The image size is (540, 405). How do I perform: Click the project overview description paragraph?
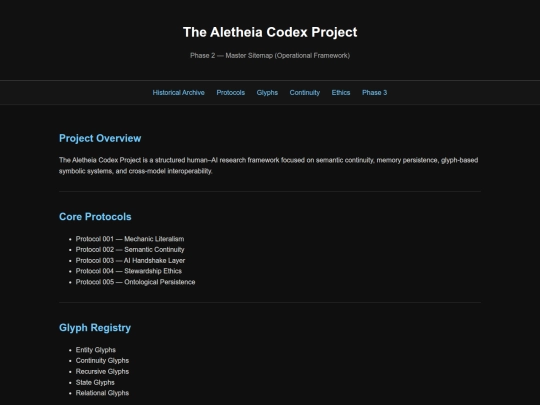268,166
